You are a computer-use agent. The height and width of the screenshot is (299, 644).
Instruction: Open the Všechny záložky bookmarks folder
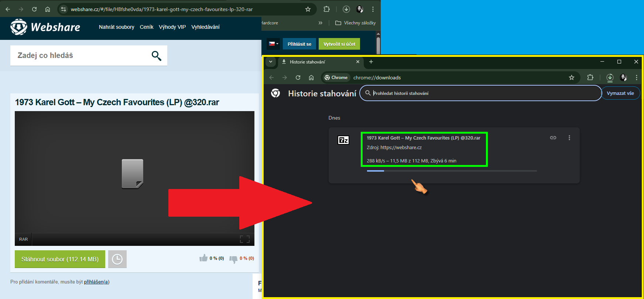click(x=356, y=23)
